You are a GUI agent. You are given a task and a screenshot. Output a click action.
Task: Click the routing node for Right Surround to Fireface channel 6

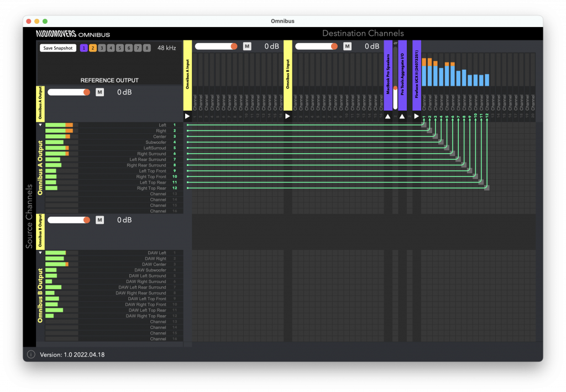pos(453,153)
